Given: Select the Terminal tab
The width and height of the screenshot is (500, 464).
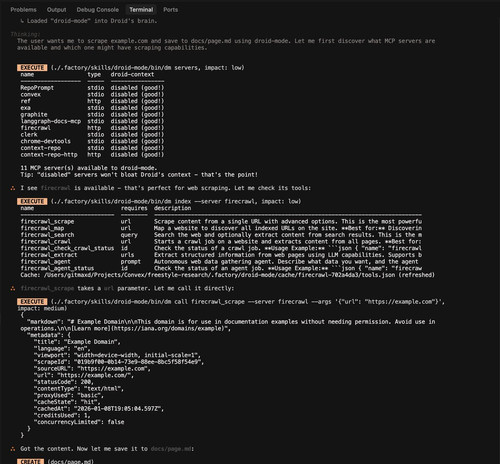Looking at the screenshot, I should pyautogui.click(x=141, y=10).
